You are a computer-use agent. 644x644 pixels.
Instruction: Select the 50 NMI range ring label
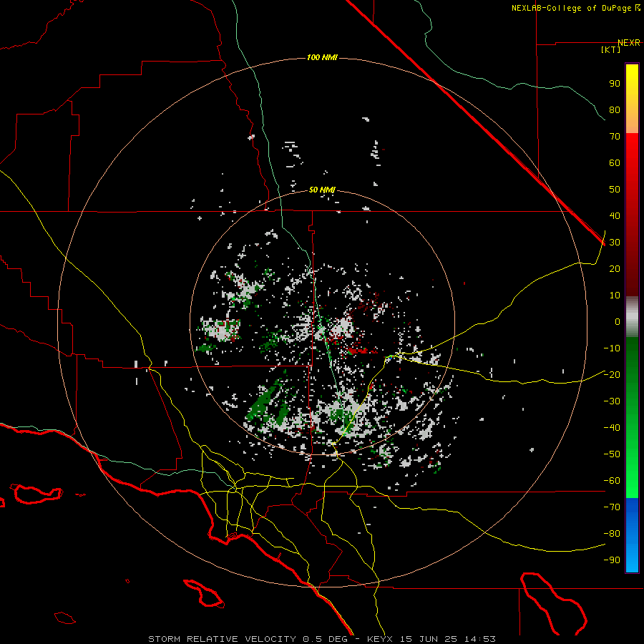coord(322,190)
